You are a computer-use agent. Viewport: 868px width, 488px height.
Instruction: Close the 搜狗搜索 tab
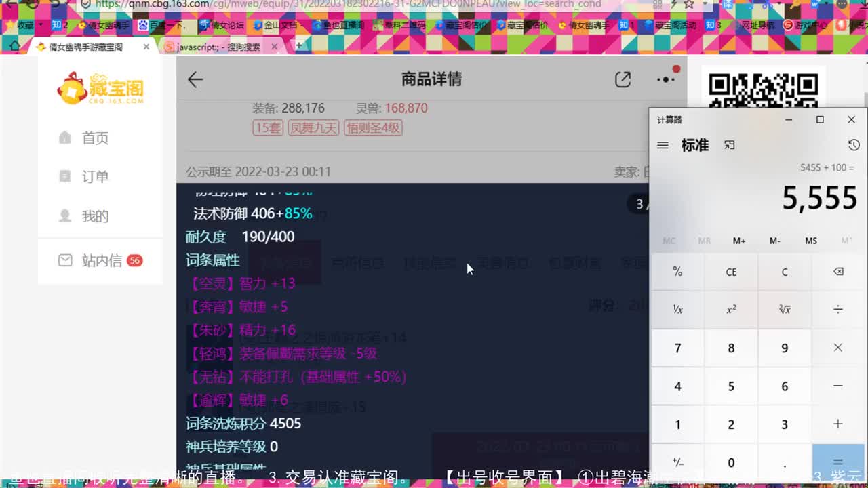275,47
